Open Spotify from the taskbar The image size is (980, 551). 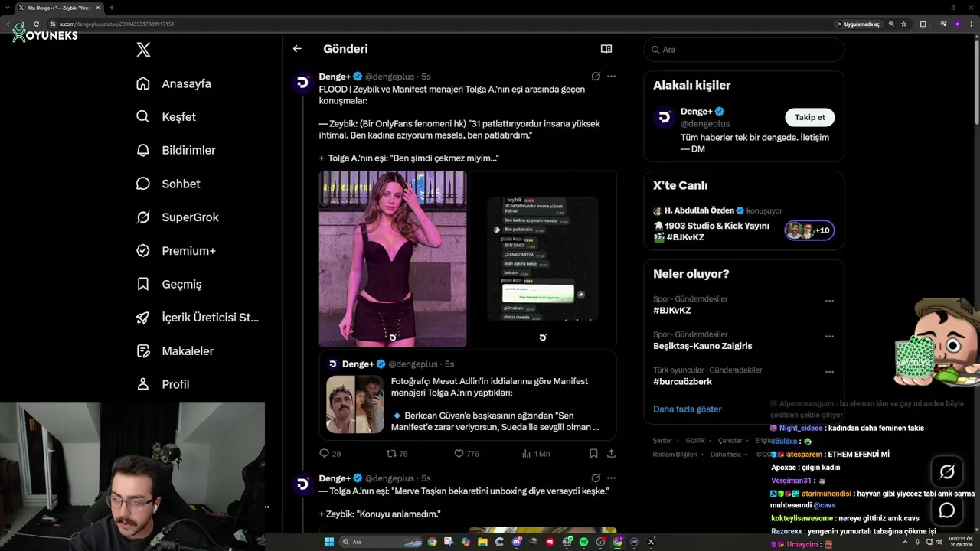coord(583,542)
